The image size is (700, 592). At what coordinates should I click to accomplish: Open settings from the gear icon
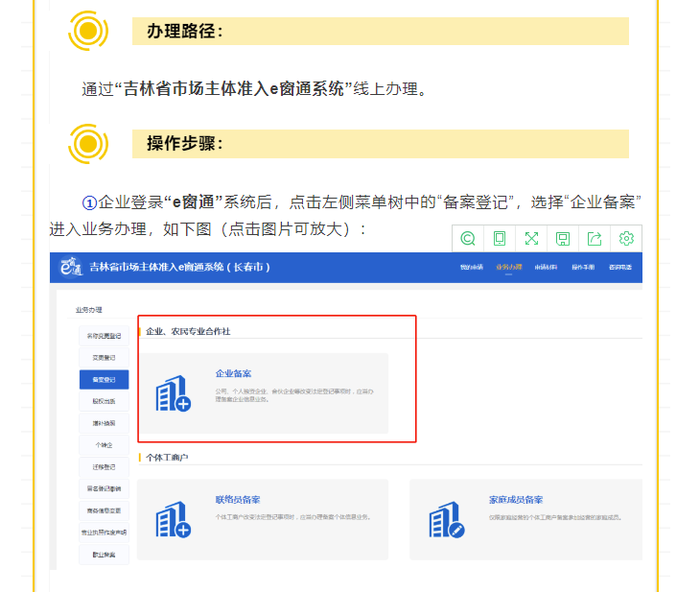(626, 238)
